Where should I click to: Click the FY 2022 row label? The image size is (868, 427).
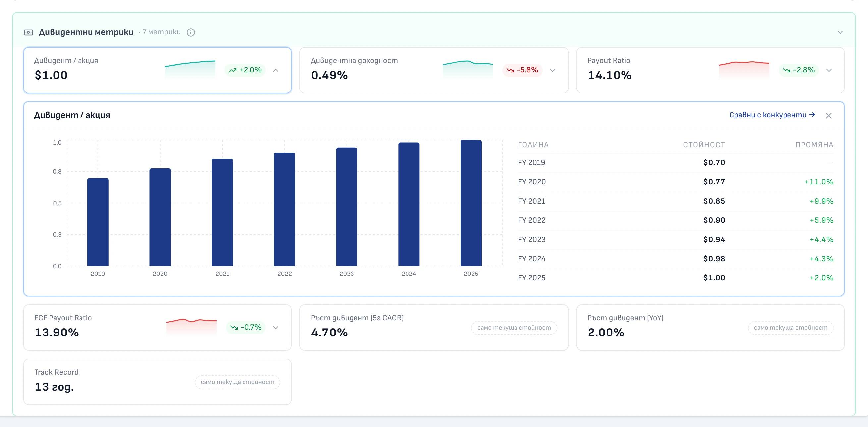[532, 220]
